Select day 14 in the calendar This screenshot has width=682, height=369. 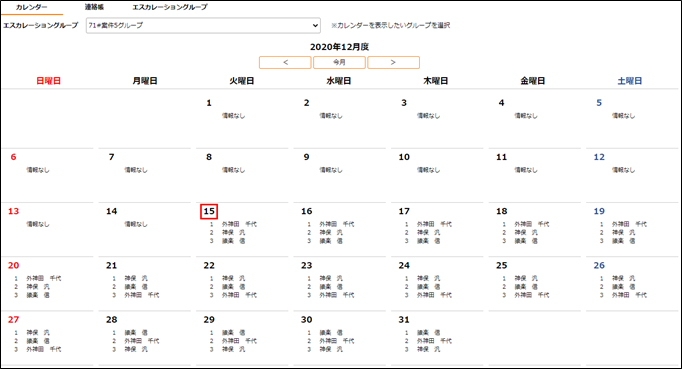111,211
